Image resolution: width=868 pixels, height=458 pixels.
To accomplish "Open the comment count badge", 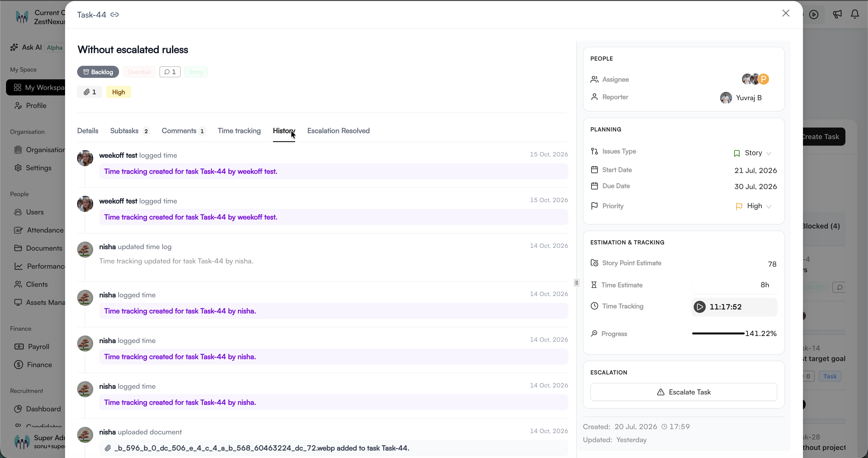I will 170,72.
